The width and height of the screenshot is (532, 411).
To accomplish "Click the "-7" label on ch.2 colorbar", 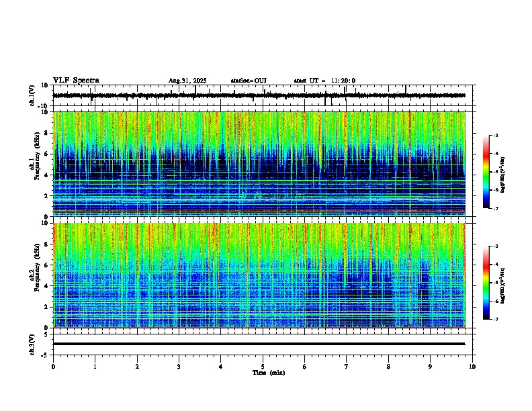I will tap(495, 319).
